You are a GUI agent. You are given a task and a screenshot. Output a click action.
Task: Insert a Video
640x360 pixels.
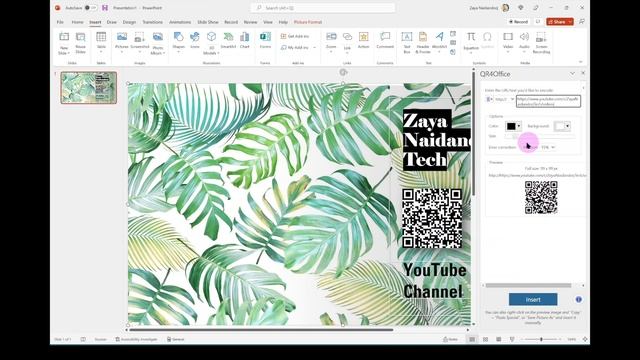click(x=508, y=41)
